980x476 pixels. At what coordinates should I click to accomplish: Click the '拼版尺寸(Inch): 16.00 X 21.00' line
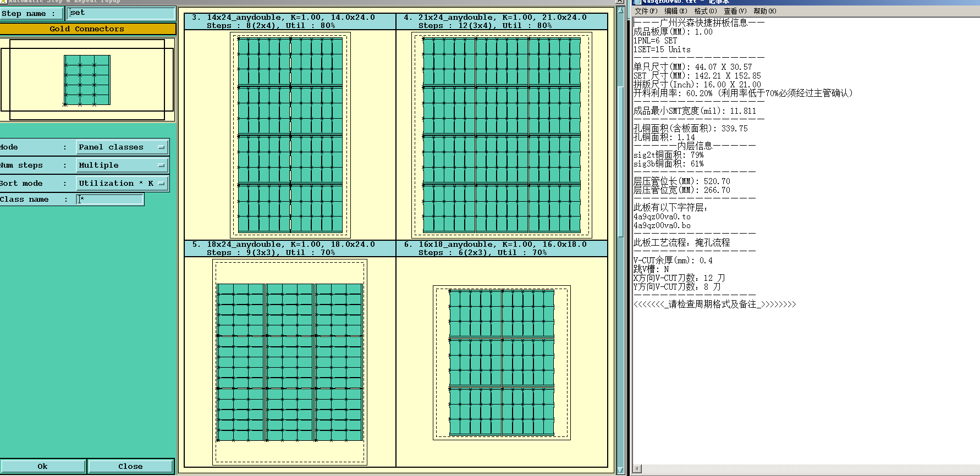pos(697,85)
